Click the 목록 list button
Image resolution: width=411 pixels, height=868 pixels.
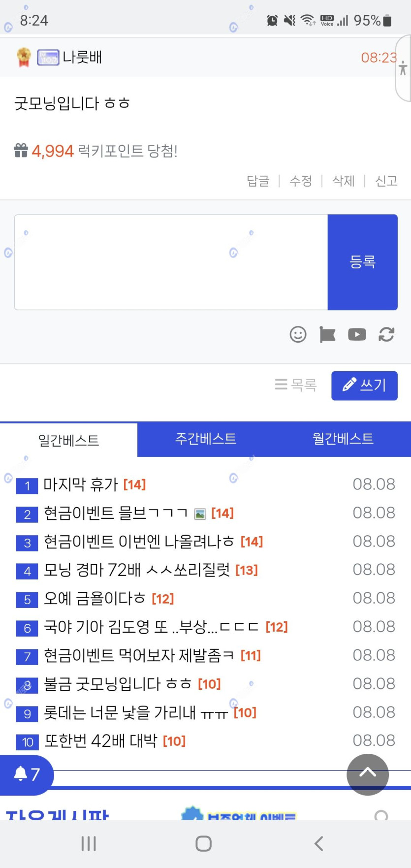(x=296, y=385)
